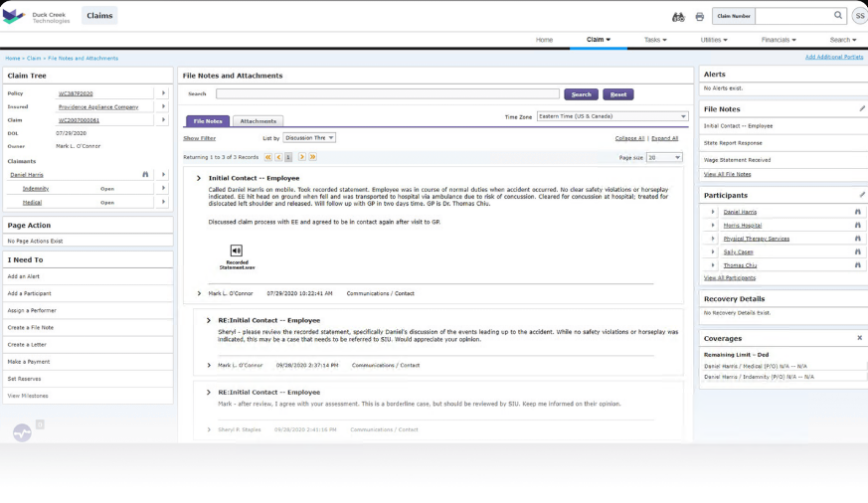
Task: Collapse the Initial Contact -- Employee note
Action: click(198, 178)
